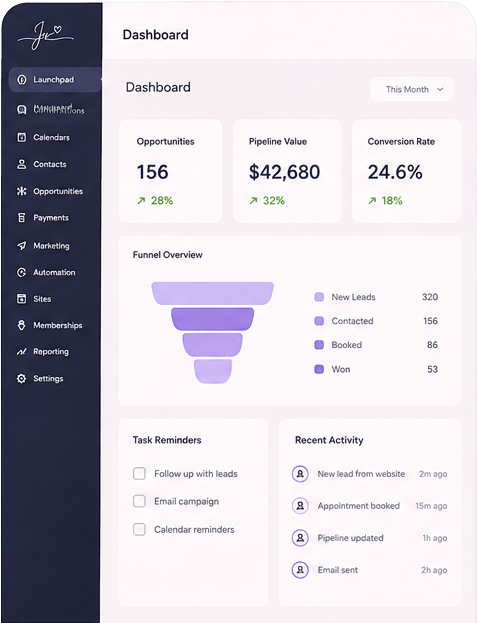Click the Calendars icon in sidebar
The height and width of the screenshot is (623, 478).
point(21,137)
